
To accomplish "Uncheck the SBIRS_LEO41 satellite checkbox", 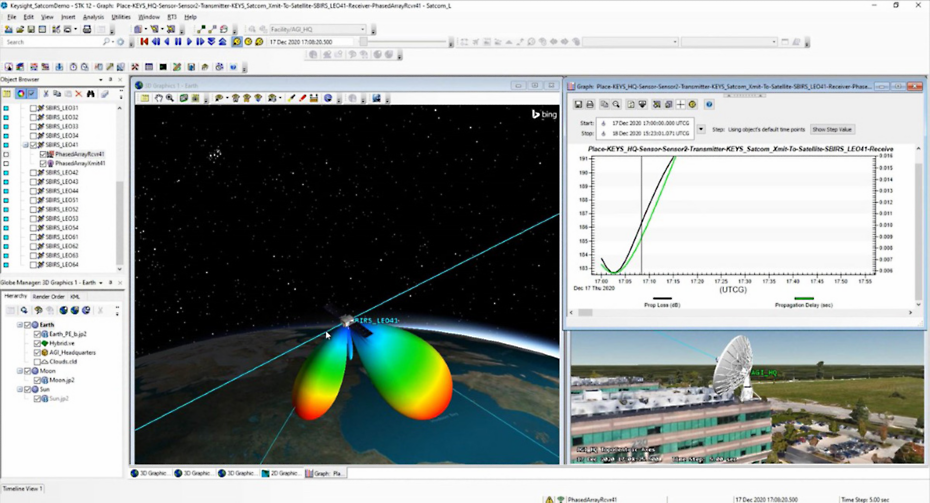I will (x=33, y=145).
